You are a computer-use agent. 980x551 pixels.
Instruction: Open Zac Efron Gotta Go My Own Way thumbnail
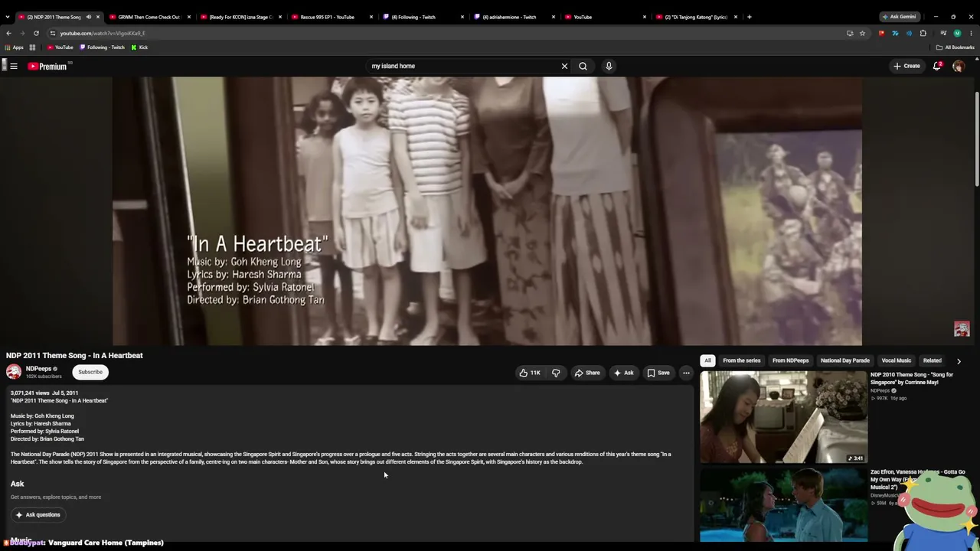(784, 505)
